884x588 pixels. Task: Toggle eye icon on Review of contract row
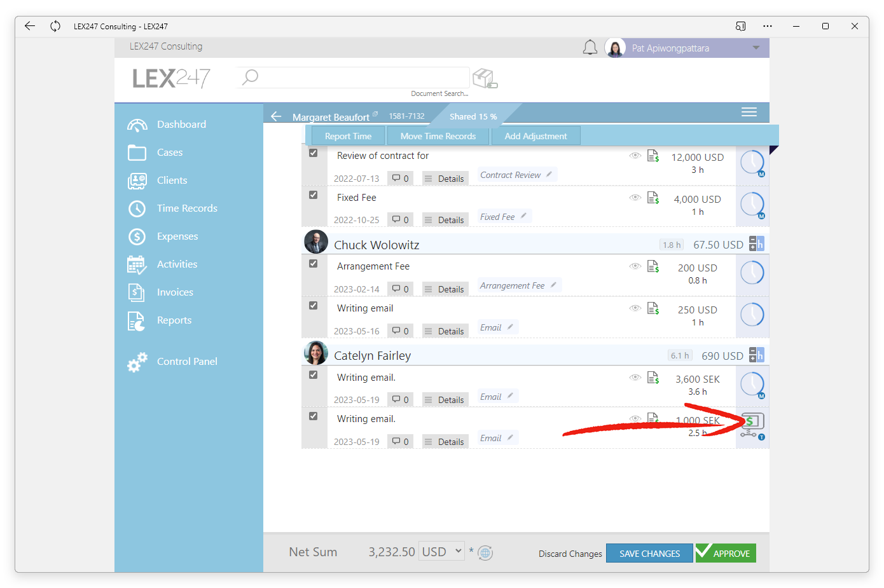pyautogui.click(x=635, y=156)
